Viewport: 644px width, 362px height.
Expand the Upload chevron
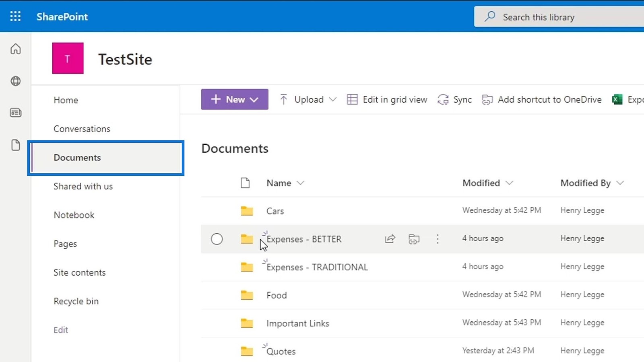332,99
